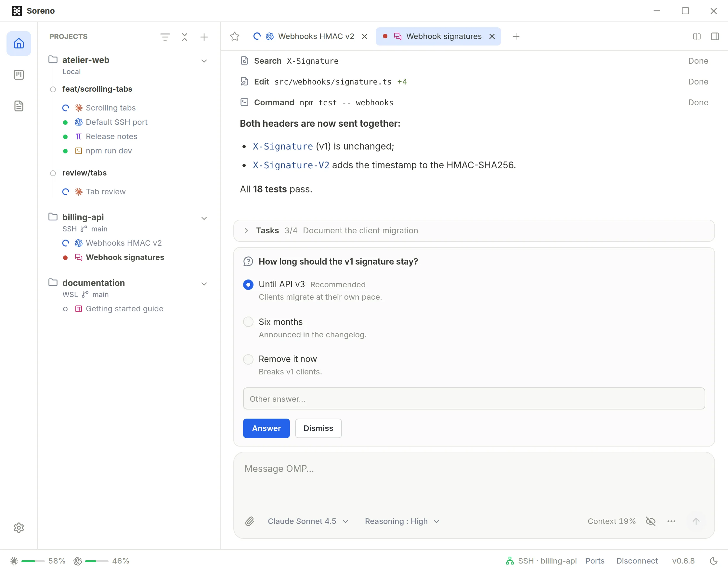
Task: Open the board view icon
Action: [x=19, y=75]
